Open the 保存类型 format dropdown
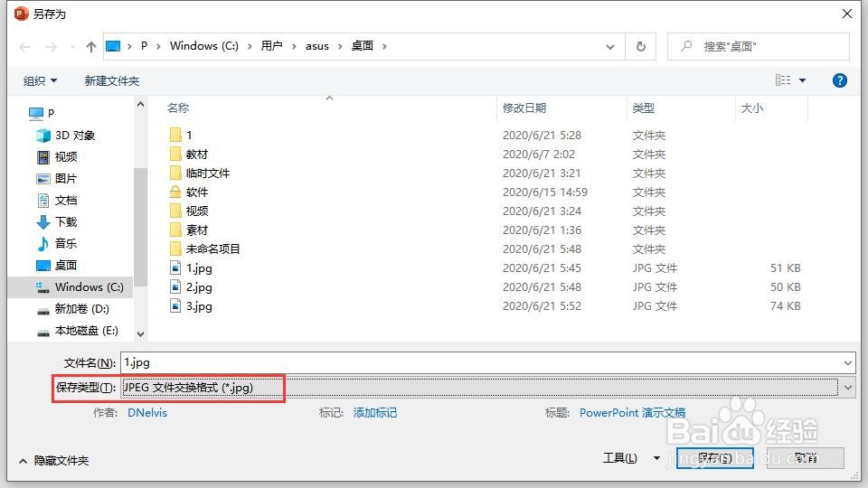This screenshot has height=488, width=868. pos(847,388)
